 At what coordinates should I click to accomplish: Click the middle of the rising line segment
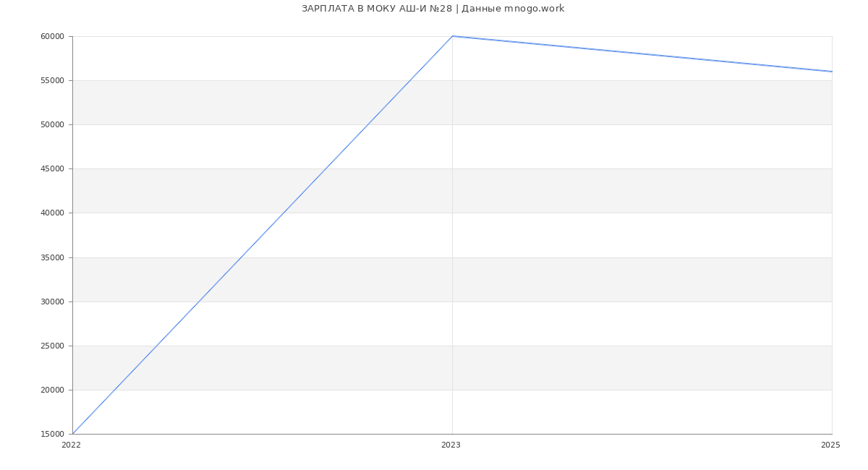click(x=263, y=235)
